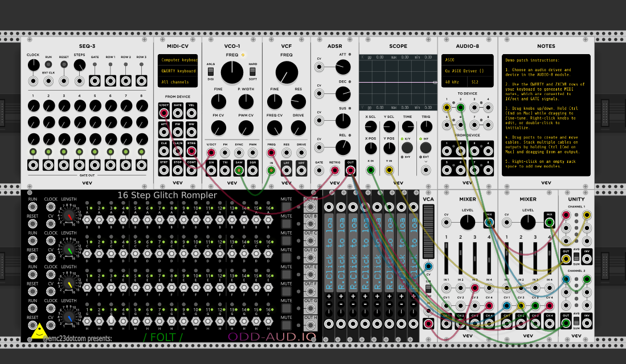The width and height of the screenshot is (626, 364).
Task: Toggle the ANLG/DIGI switch on VCO-1
Action: coord(211,72)
